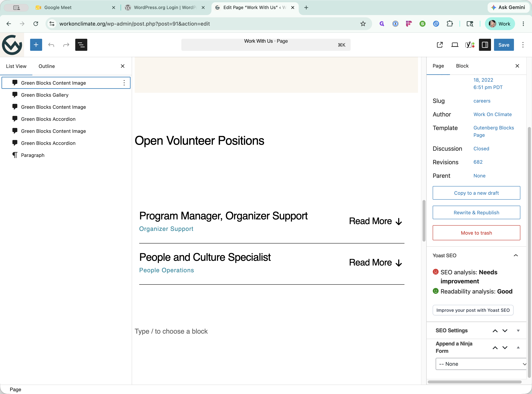Close the settings sidebar
532x394 pixels.
click(517, 66)
